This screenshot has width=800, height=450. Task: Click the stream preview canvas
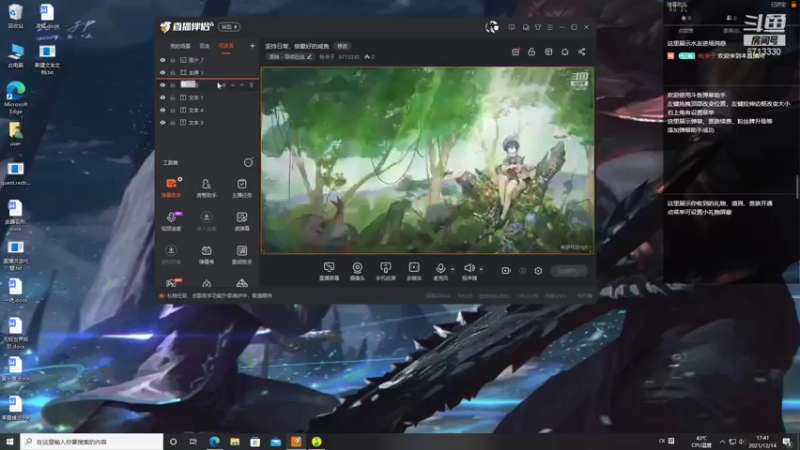pyautogui.click(x=428, y=160)
